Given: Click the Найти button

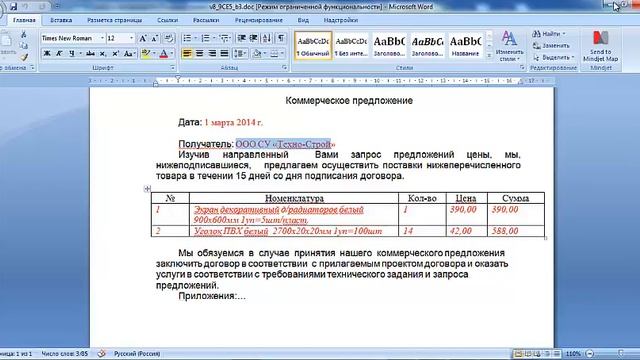Looking at the screenshot, I should point(550,33).
